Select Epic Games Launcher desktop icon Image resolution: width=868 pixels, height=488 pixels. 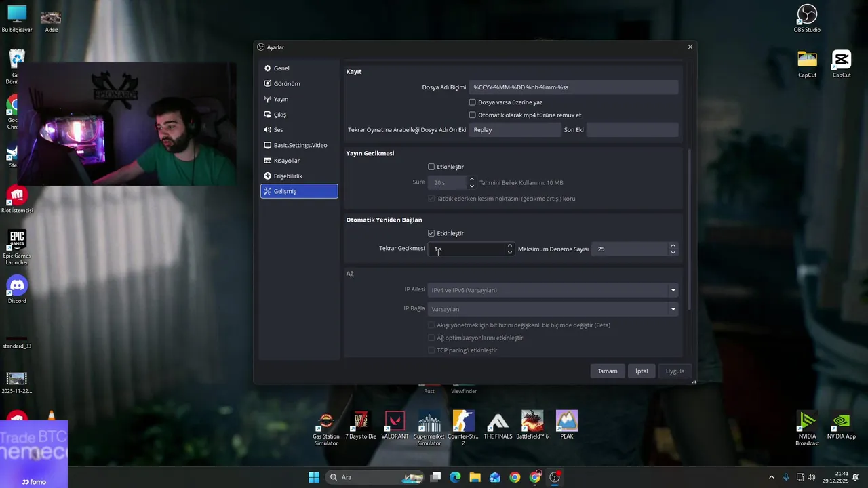pyautogui.click(x=17, y=247)
